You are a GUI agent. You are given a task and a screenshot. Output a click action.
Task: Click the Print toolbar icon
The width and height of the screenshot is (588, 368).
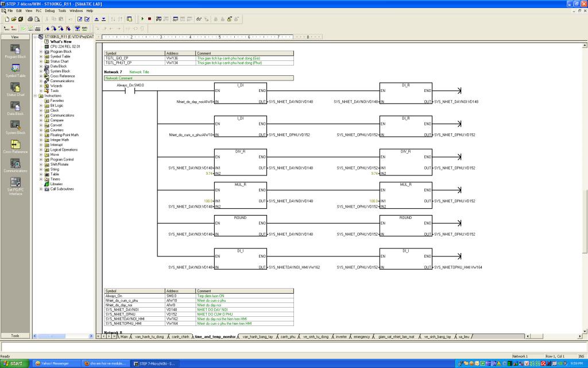[30, 19]
